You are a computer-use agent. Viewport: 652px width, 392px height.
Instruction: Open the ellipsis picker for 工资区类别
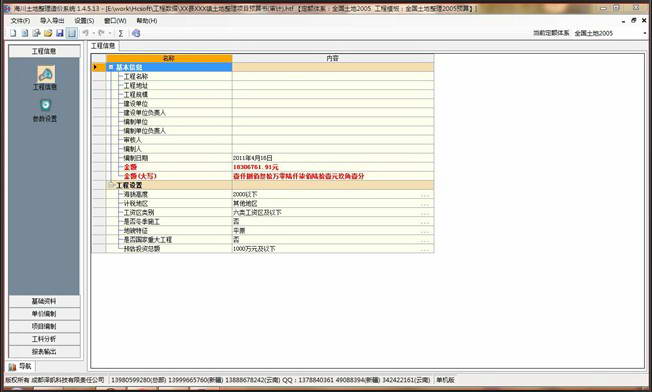point(425,213)
